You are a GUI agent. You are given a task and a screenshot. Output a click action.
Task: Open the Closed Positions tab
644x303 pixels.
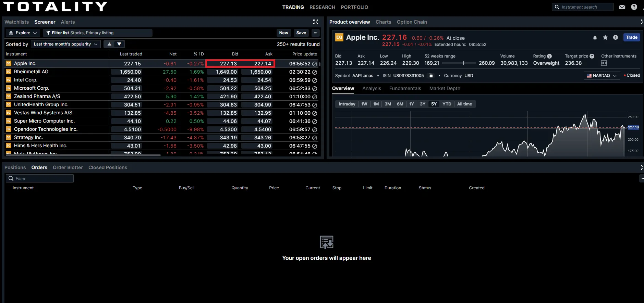tap(108, 167)
